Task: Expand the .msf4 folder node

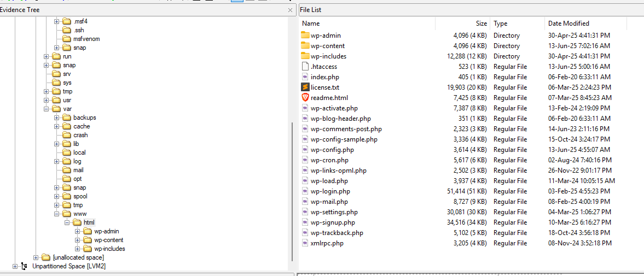Action: tap(57, 21)
